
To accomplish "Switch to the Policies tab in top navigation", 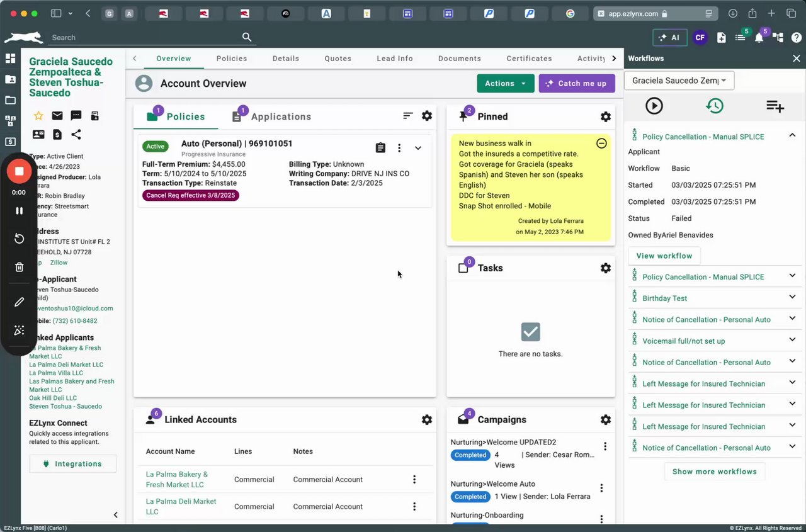I will (232, 59).
